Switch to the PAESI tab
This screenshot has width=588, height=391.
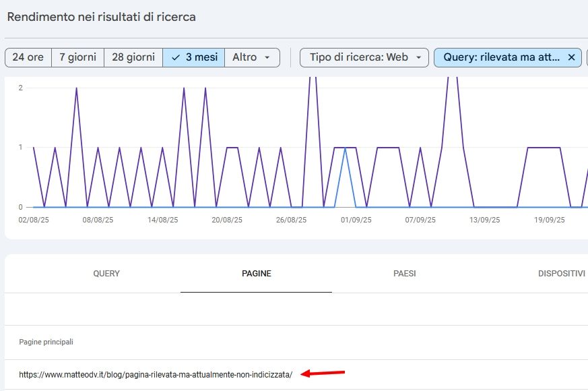point(403,274)
